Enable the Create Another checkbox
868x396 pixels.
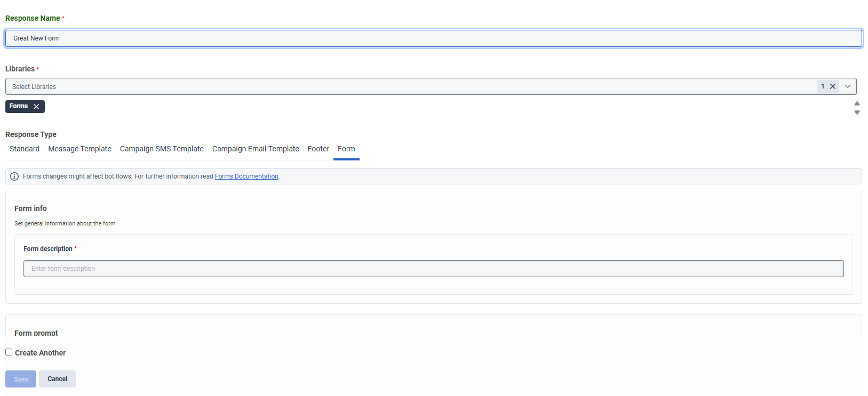coord(9,352)
